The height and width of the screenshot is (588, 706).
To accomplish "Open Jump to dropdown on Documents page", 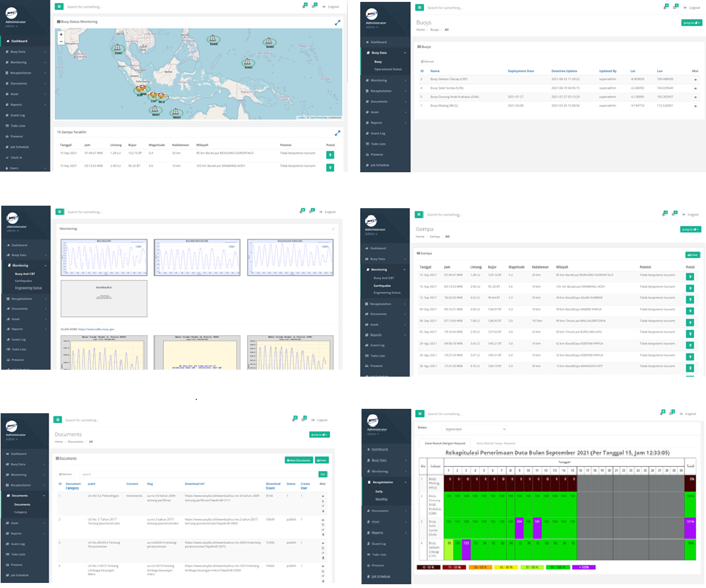I will click(319, 435).
